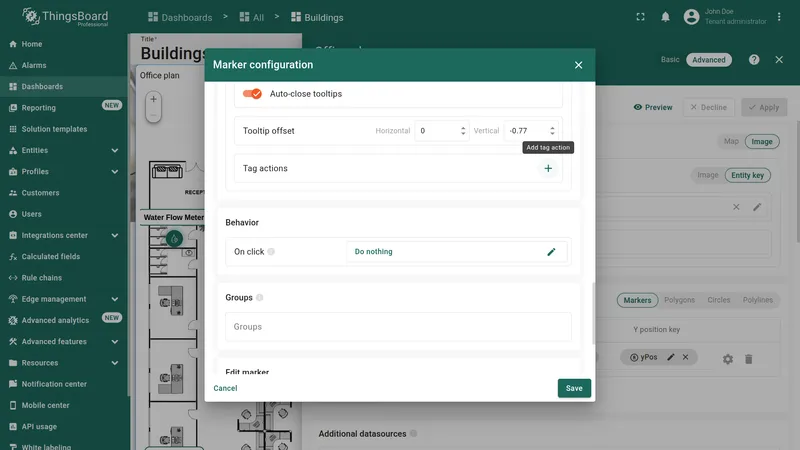Save the marker configuration
The height and width of the screenshot is (450, 800).
tap(574, 388)
